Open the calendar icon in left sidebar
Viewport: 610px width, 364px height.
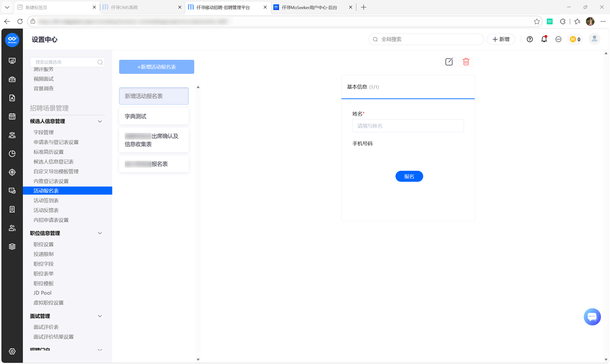click(12, 116)
